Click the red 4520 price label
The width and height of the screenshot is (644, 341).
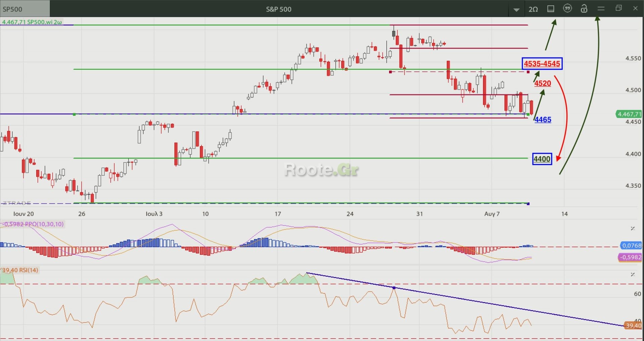point(543,83)
